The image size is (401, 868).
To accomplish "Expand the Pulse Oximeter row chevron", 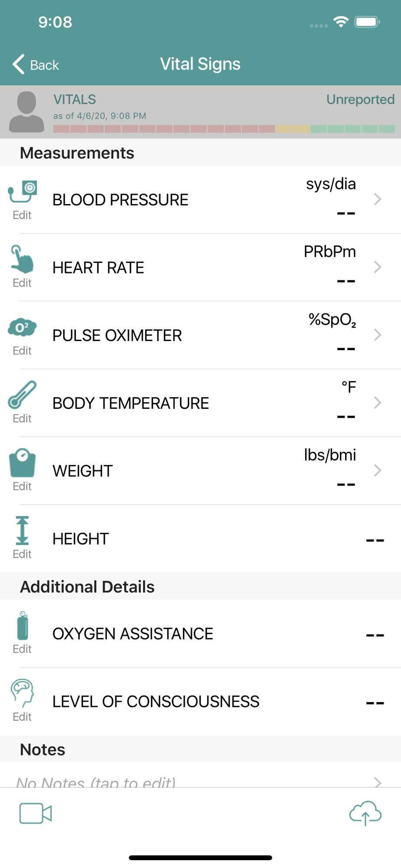I will coord(378,335).
